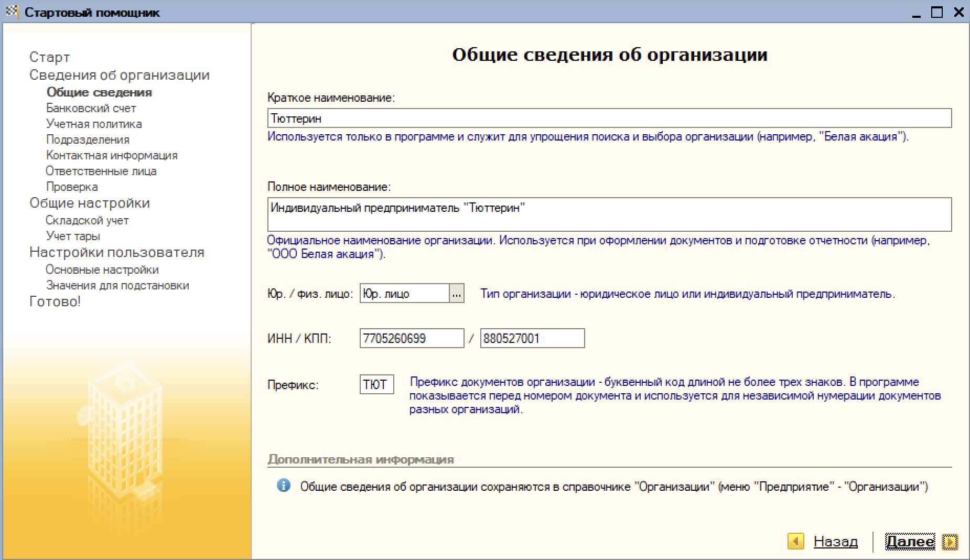Click the Назад link

point(836,541)
